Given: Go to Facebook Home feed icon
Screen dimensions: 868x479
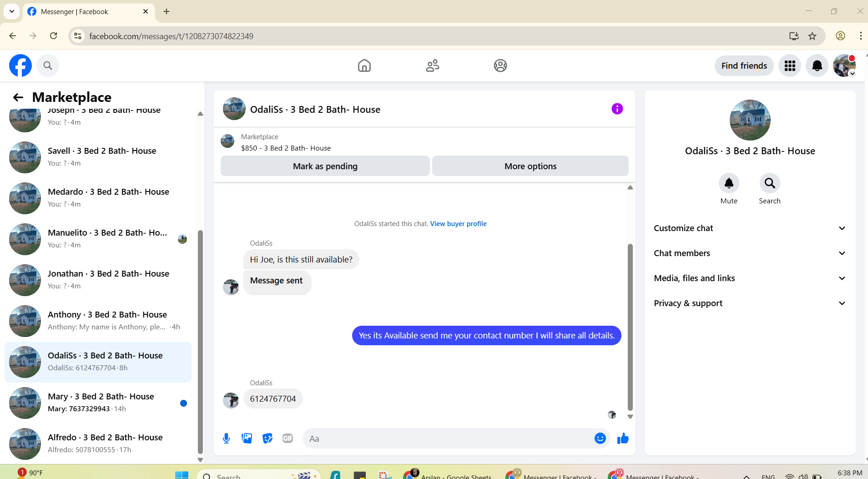Looking at the screenshot, I should [364, 66].
